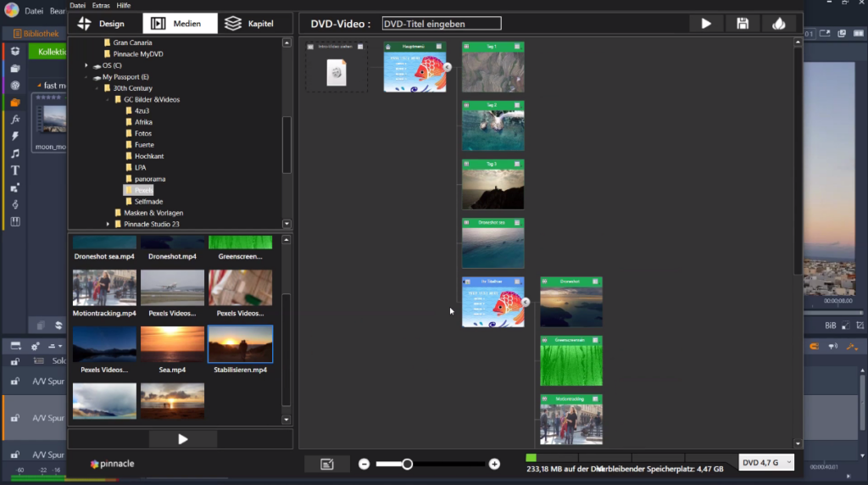
Task: Click the burn disc flame icon
Action: tap(779, 24)
